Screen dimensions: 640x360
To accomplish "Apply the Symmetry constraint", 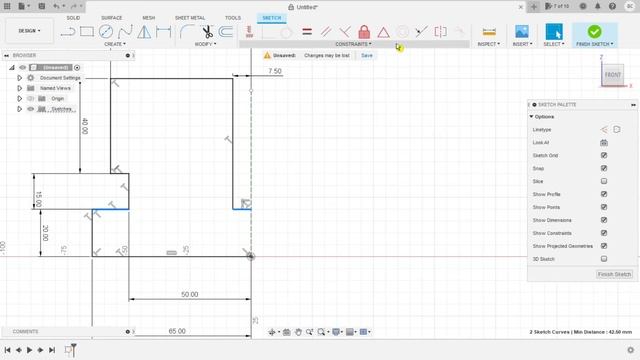I will (440, 31).
